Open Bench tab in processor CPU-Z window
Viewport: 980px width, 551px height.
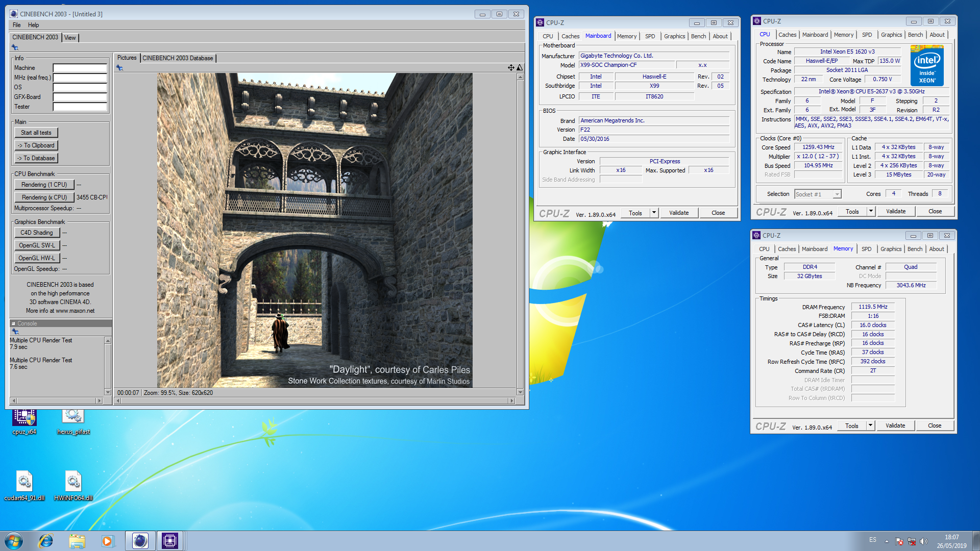pyautogui.click(x=915, y=35)
